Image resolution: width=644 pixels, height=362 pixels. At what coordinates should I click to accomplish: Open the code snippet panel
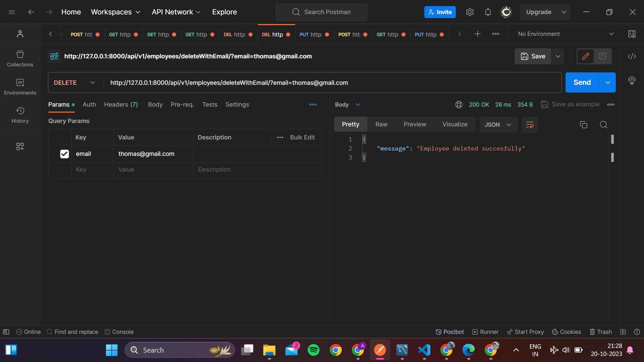click(x=632, y=56)
